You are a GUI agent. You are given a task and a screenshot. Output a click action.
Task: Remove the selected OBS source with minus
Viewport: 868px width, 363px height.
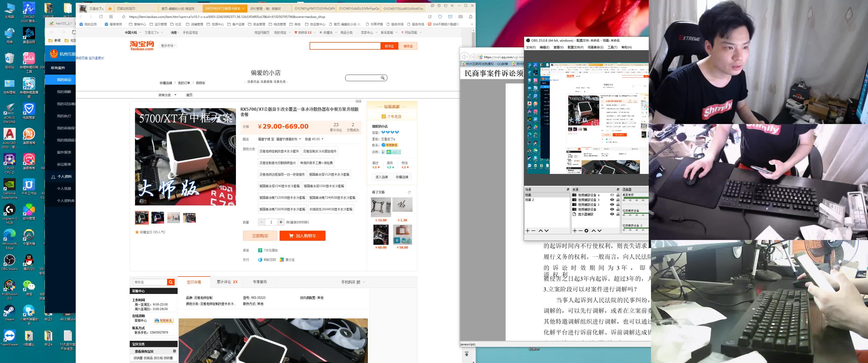click(x=580, y=231)
